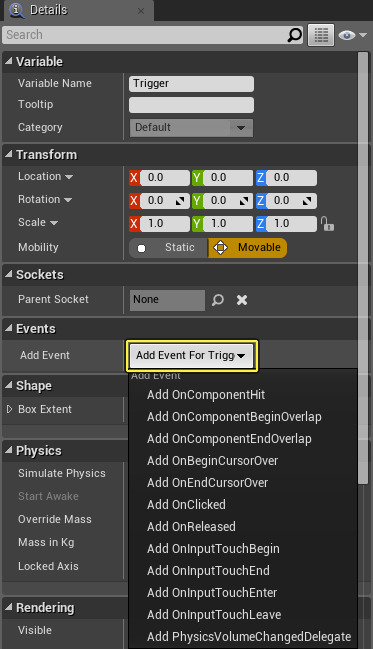Click the Details panel vertical scrollbar
Image resolution: width=373 pixels, height=649 pixels.
[x=363, y=268]
